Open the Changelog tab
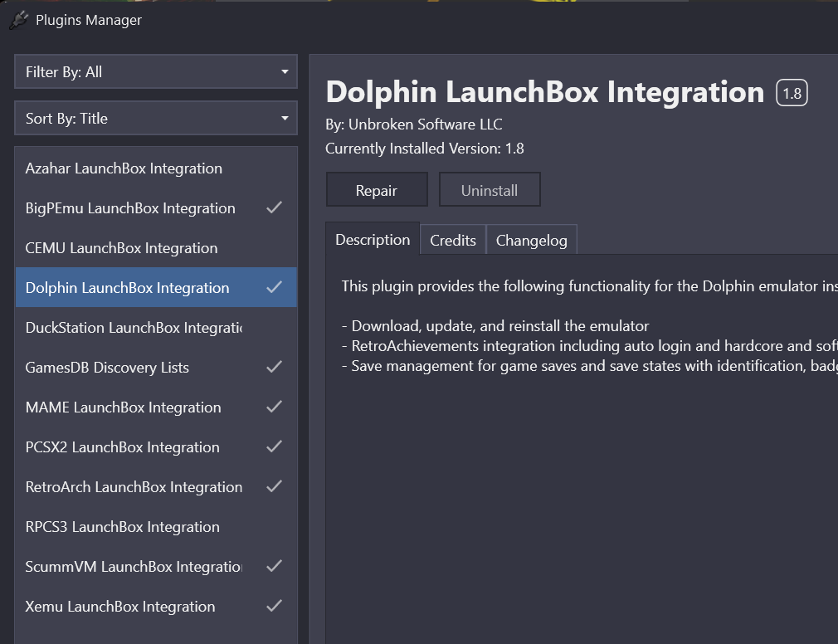 click(x=531, y=241)
